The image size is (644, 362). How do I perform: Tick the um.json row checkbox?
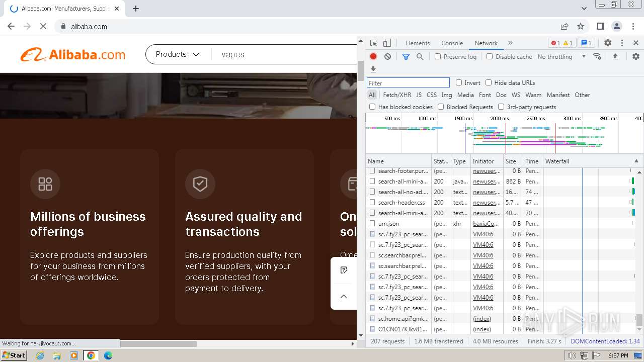coord(372,223)
